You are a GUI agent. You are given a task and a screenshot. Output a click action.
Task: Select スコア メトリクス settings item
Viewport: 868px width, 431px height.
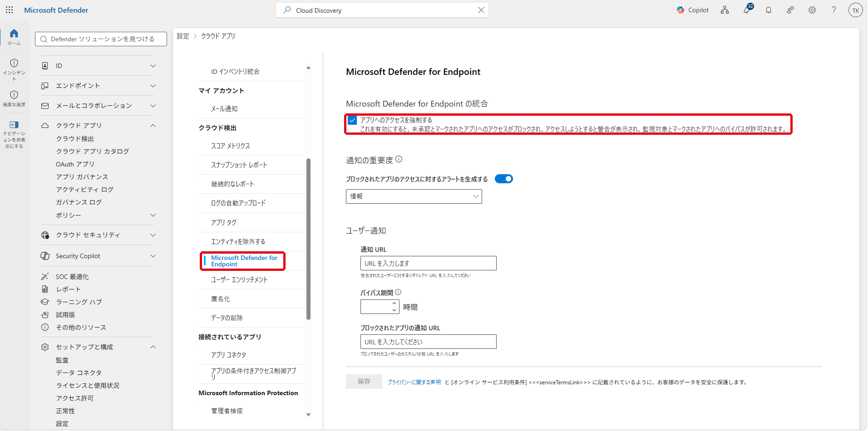click(x=231, y=146)
